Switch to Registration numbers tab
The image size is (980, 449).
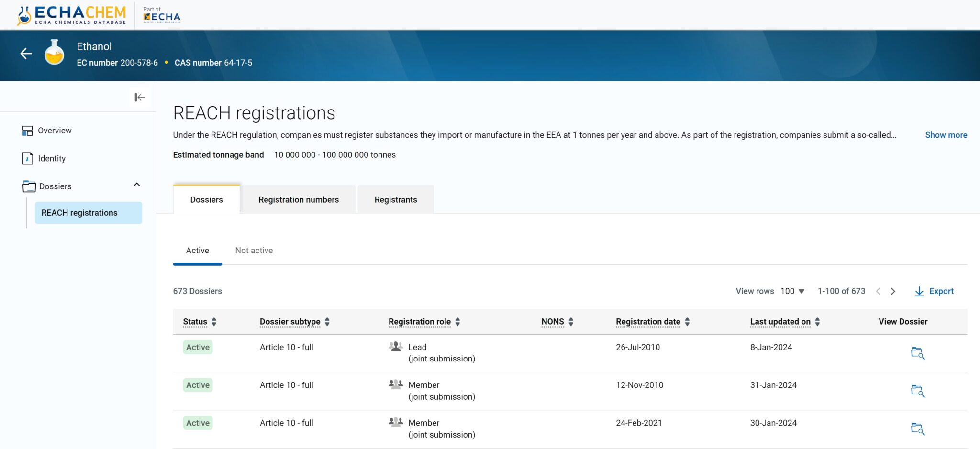[x=299, y=200]
